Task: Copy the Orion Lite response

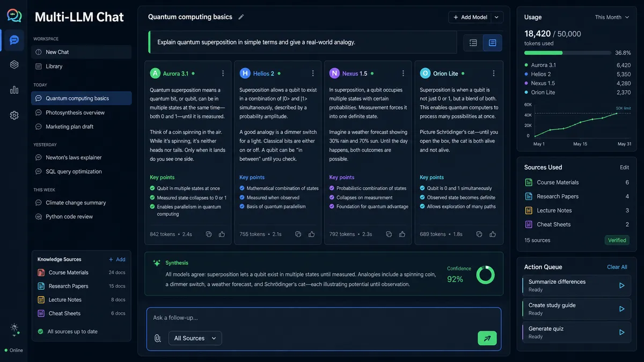Action: point(479,234)
